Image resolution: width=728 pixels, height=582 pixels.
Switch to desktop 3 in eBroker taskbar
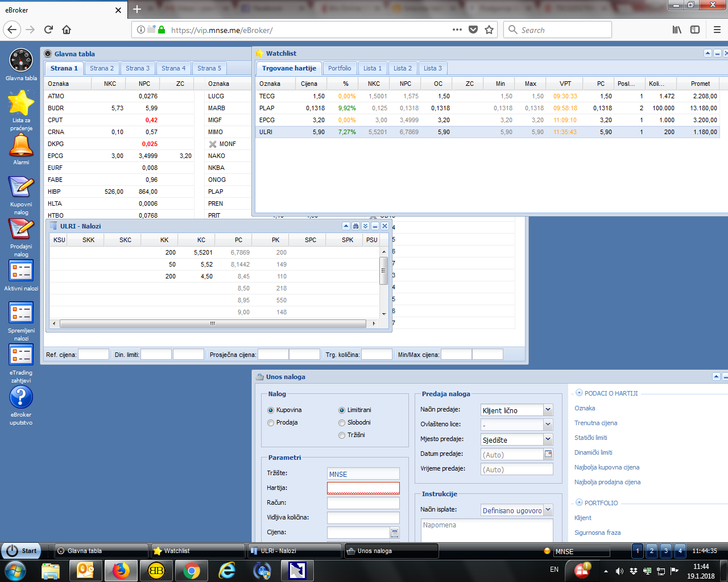[665, 551]
